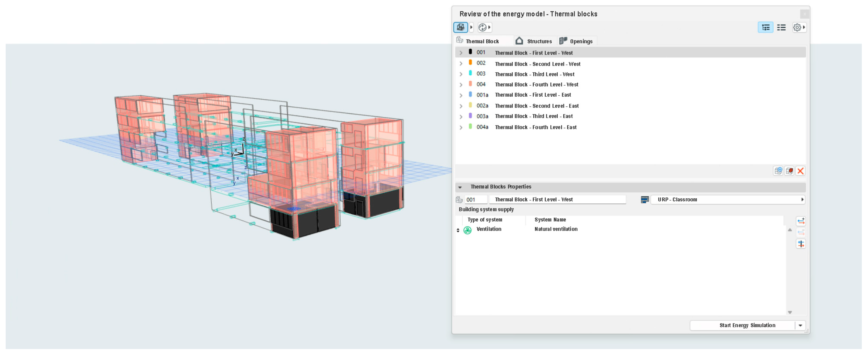Expand thermal block 002 Second Level West

click(x=461, y=64)
